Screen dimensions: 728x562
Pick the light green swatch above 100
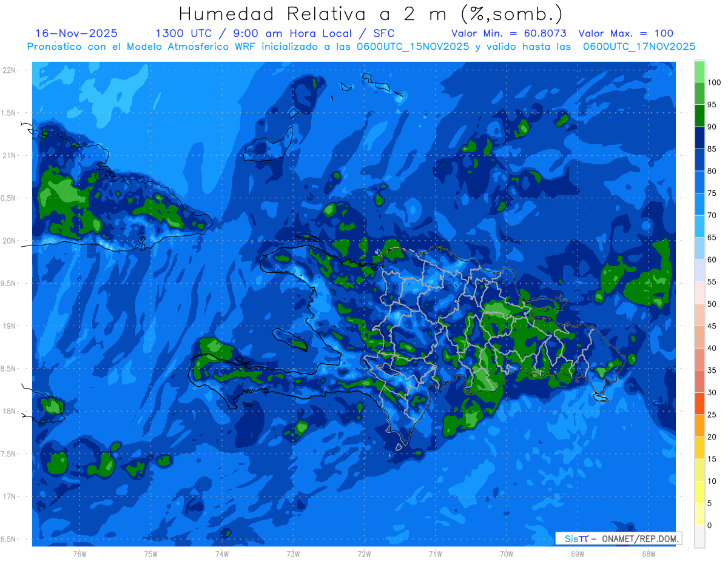pos(699,72)
